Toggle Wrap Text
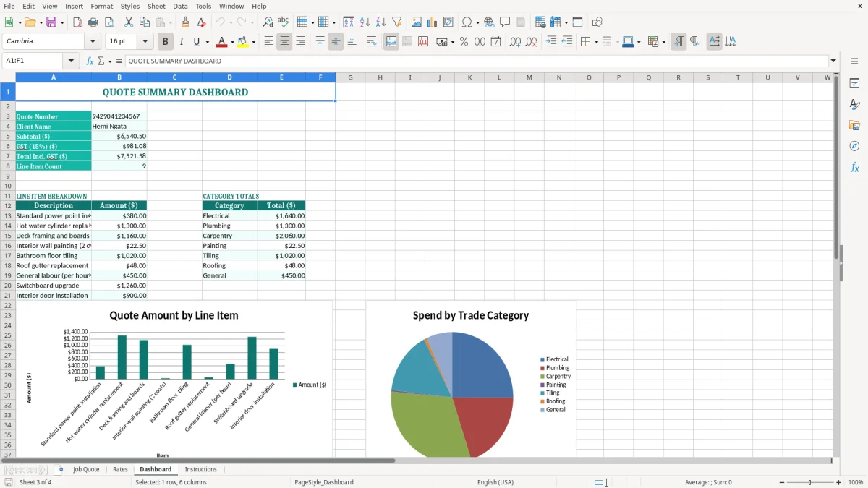 [x=372, y=42]
